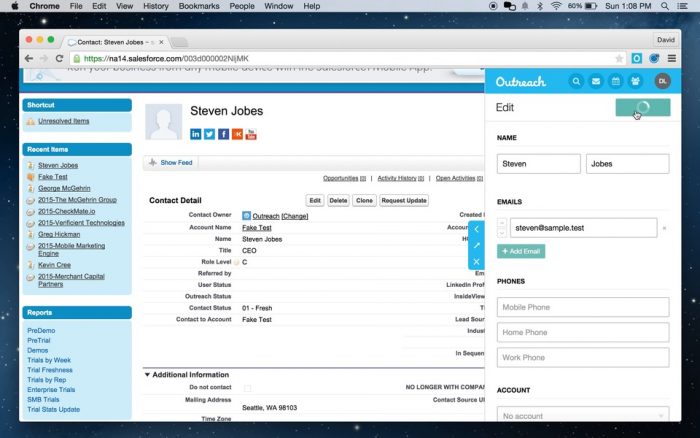Open macOS Spotlight search

665,6
